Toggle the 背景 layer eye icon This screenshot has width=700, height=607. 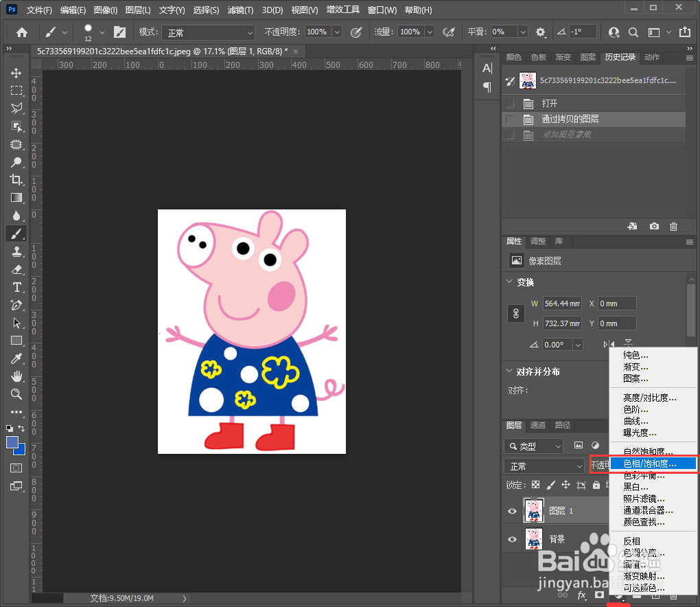(512, 540)
